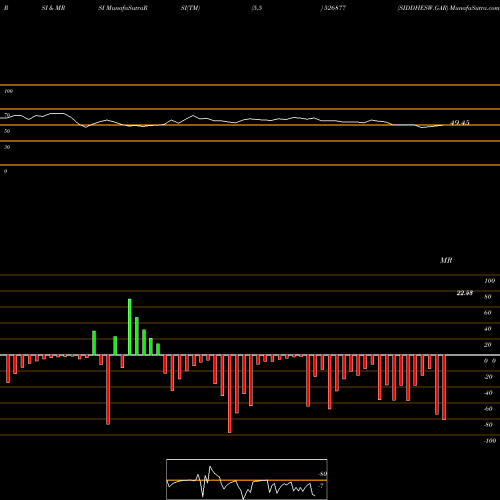Click the RSI axis label 70

[x=7, y=115]
